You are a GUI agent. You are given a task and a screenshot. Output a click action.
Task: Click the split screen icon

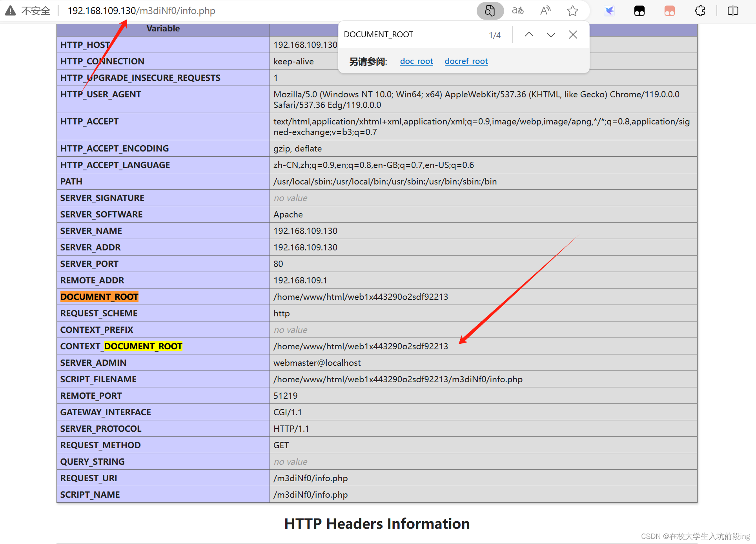732,11
